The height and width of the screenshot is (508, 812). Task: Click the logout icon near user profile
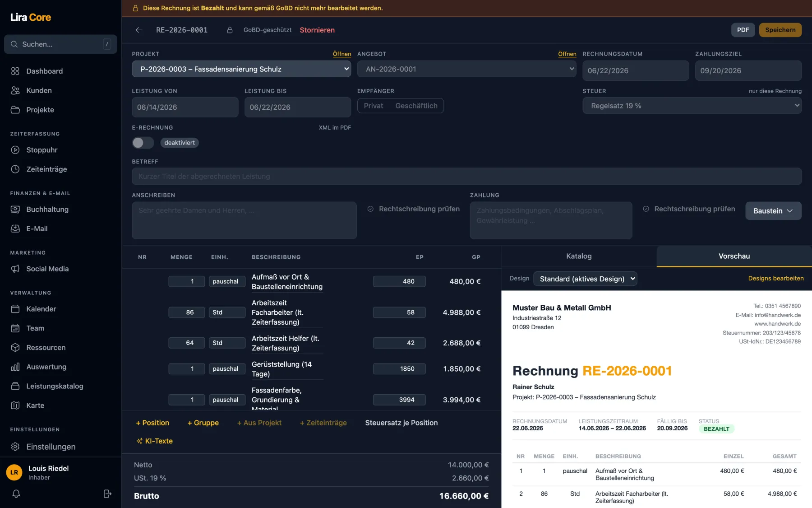[107, 494]
